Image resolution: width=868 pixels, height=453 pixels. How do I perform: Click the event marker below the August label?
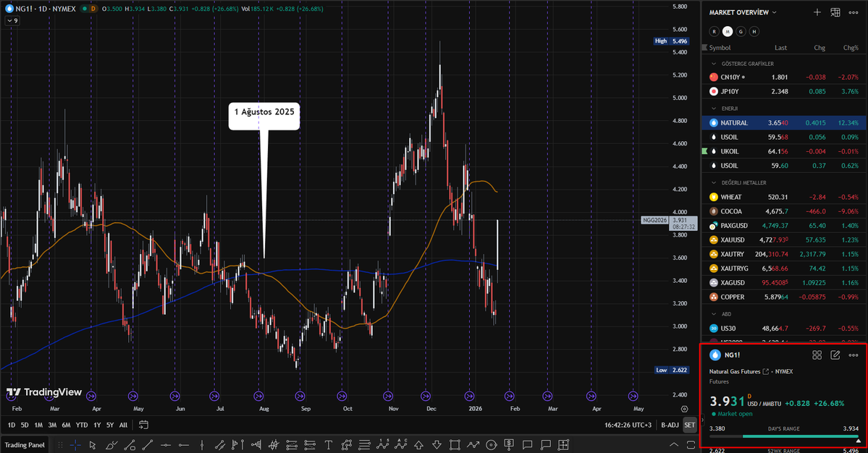click(258, 396)
